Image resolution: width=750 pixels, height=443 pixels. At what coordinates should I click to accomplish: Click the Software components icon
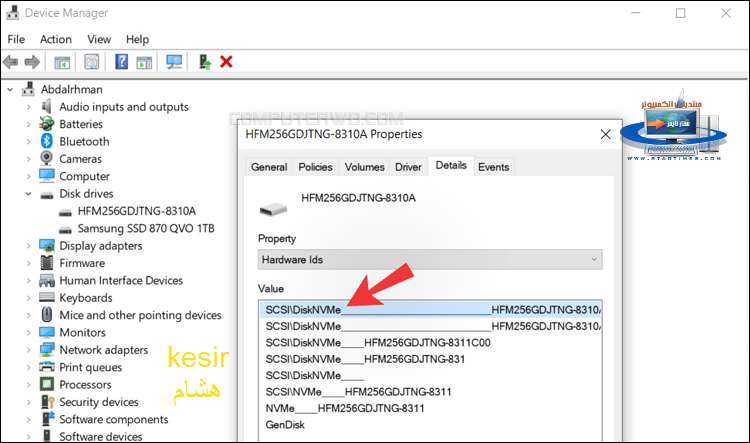point(48,419)
